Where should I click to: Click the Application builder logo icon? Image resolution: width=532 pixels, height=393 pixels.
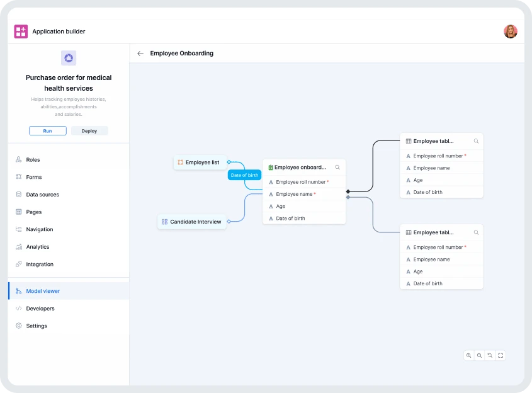tap(21, 31)
